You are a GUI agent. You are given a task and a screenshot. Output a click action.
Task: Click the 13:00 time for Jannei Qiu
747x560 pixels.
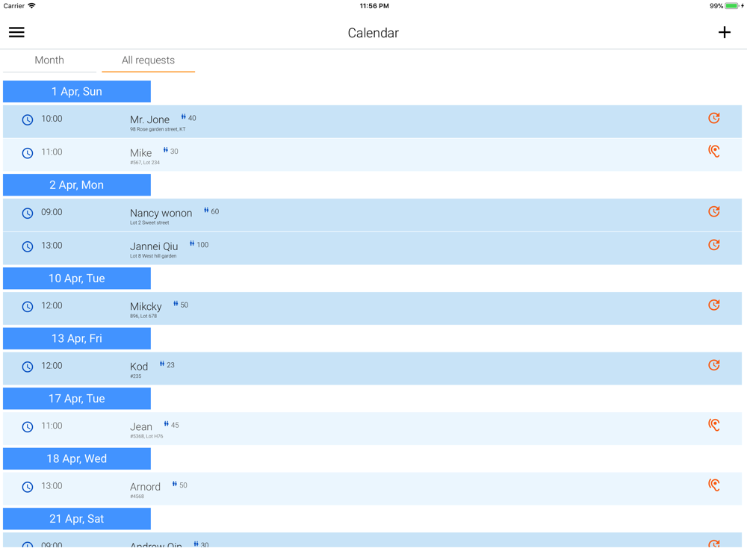(52, 245)
